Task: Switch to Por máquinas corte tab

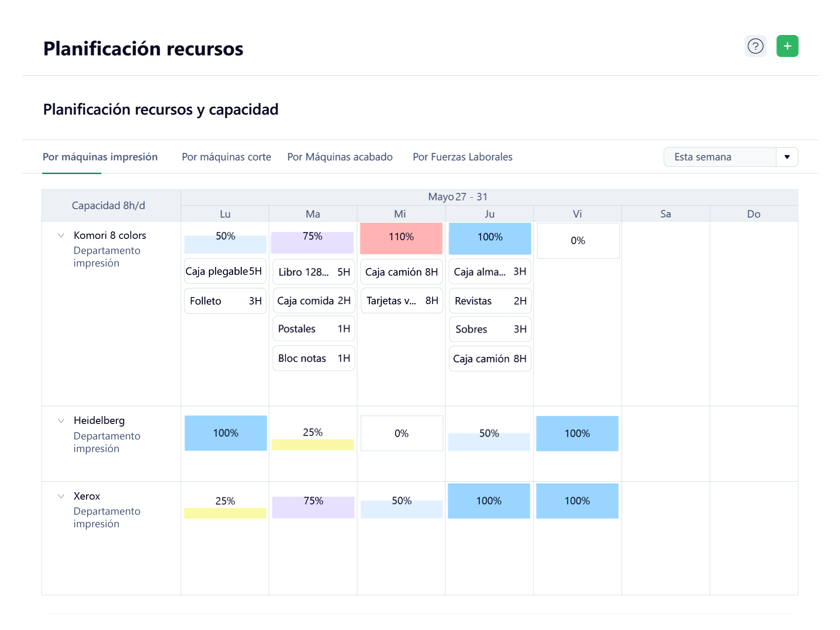Action: [226, 157]
